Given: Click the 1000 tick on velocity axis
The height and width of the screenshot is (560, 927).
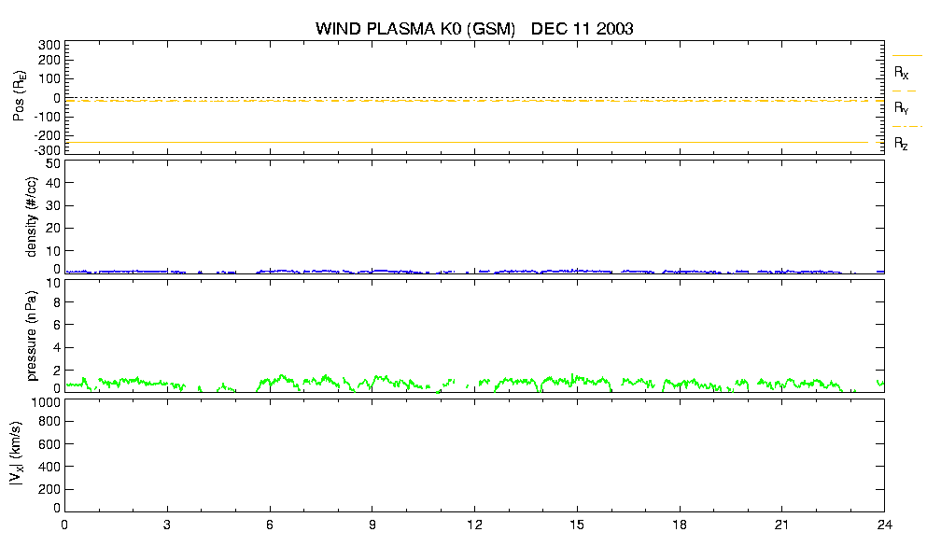Looking at the screenshot, I should pyautogui.click(x=46, y=402).
